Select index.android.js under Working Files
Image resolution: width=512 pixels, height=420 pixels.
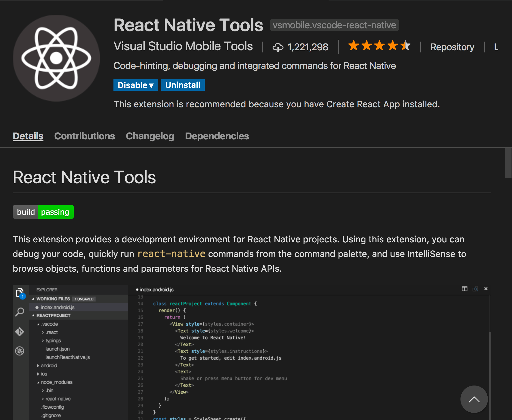point(78,307)
